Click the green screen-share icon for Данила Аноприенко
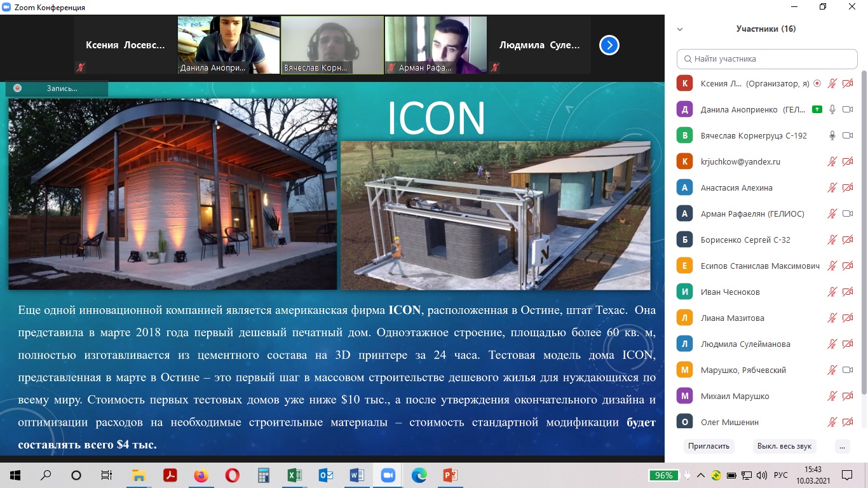The height and width of the screenshot is (488, 868). click(817, 109)
